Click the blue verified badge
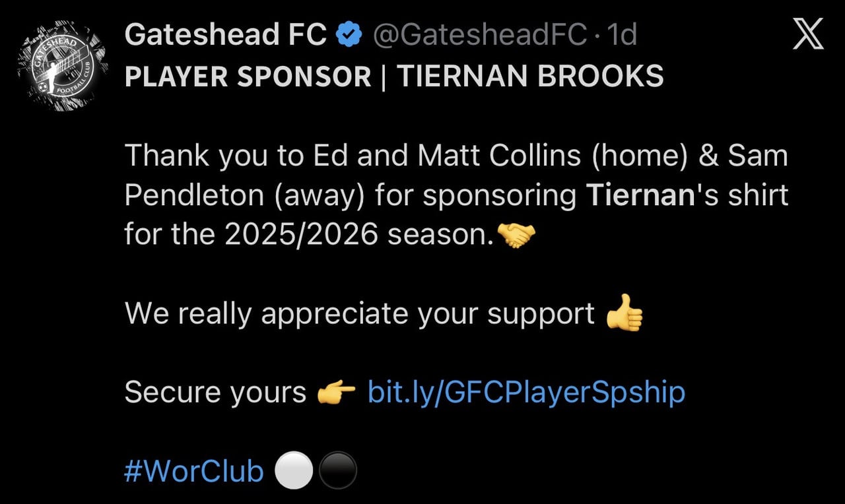Image resolution: width=845 pixels, height=504 pixels. tap(349, 35)
